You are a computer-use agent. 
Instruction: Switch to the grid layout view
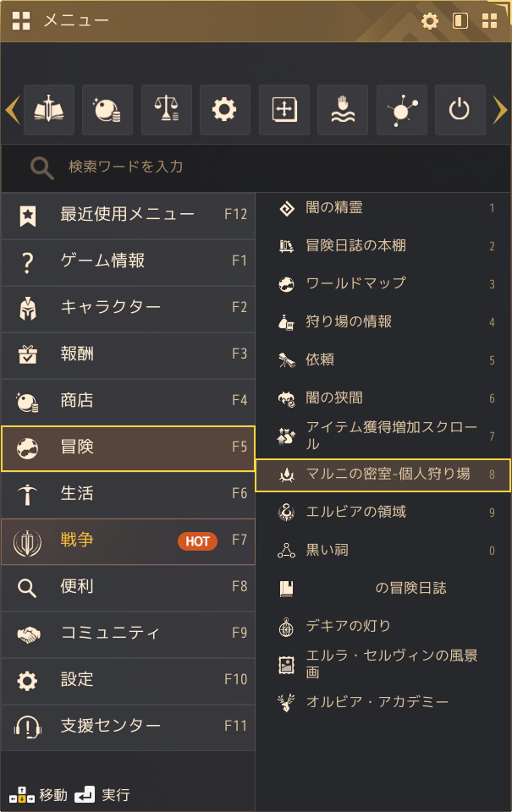click(489, 21)
